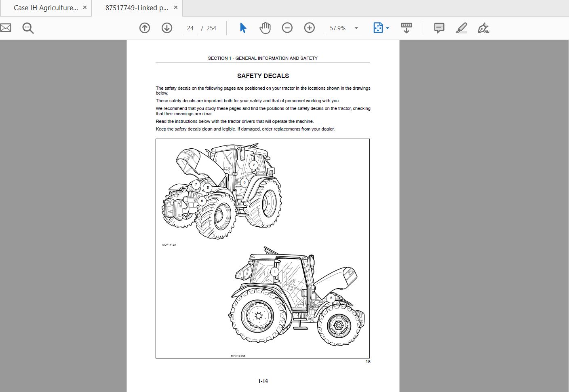
Task: Open the zoom percentage dropdown arrow
Action: (356, 28)
